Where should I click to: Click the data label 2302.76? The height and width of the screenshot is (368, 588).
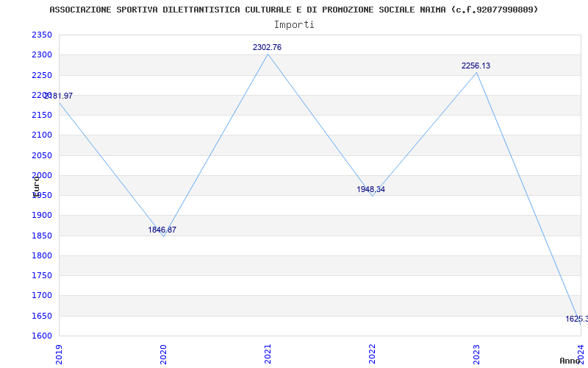(x=267, y=47)
